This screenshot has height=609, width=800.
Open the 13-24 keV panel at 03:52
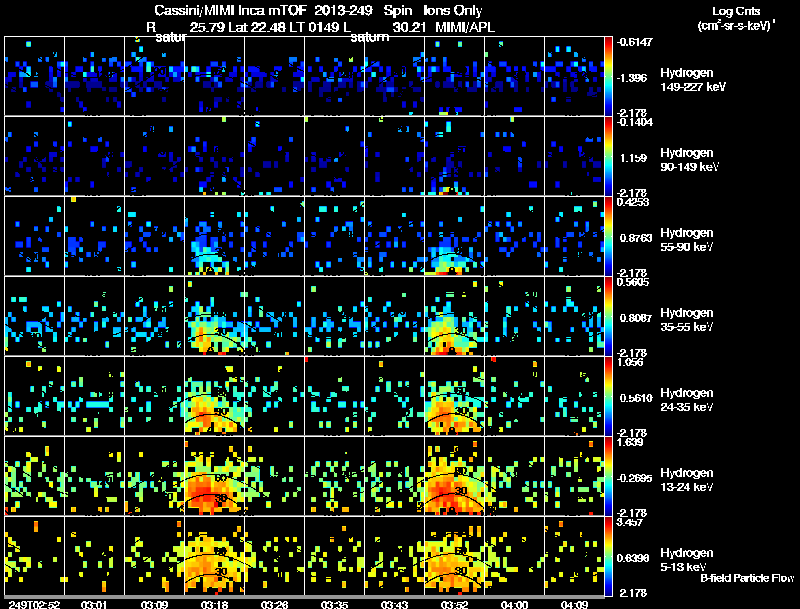click(454, 476)
